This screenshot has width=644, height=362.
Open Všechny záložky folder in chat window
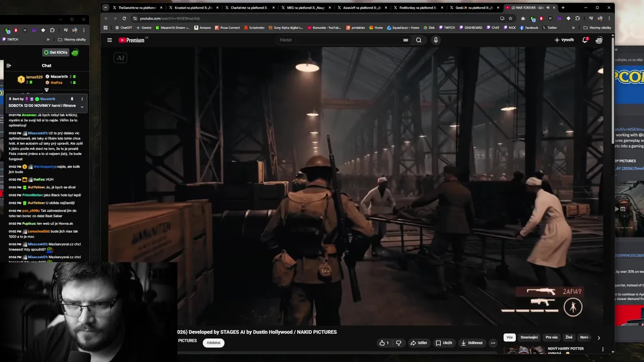(72, 39)
